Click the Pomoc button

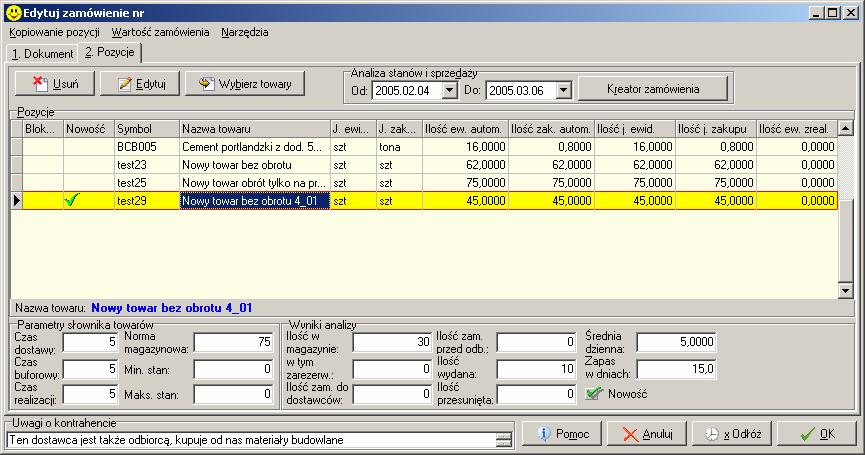[562, 434]
